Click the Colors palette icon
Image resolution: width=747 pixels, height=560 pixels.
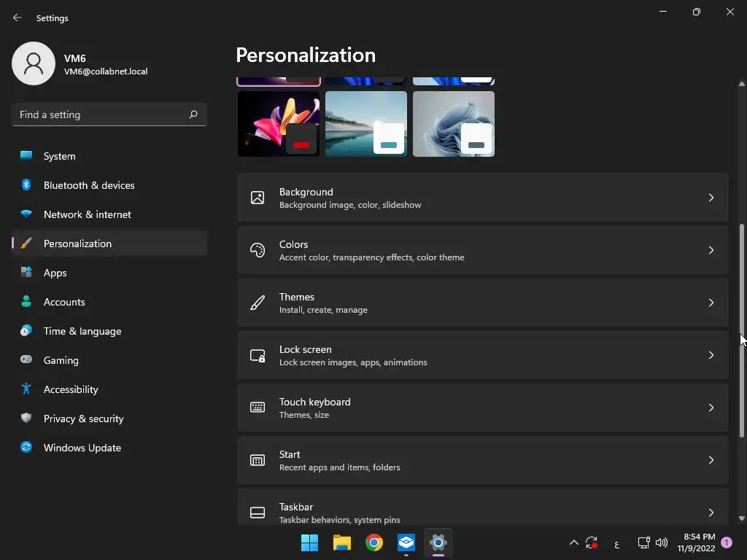click(258, 250)
